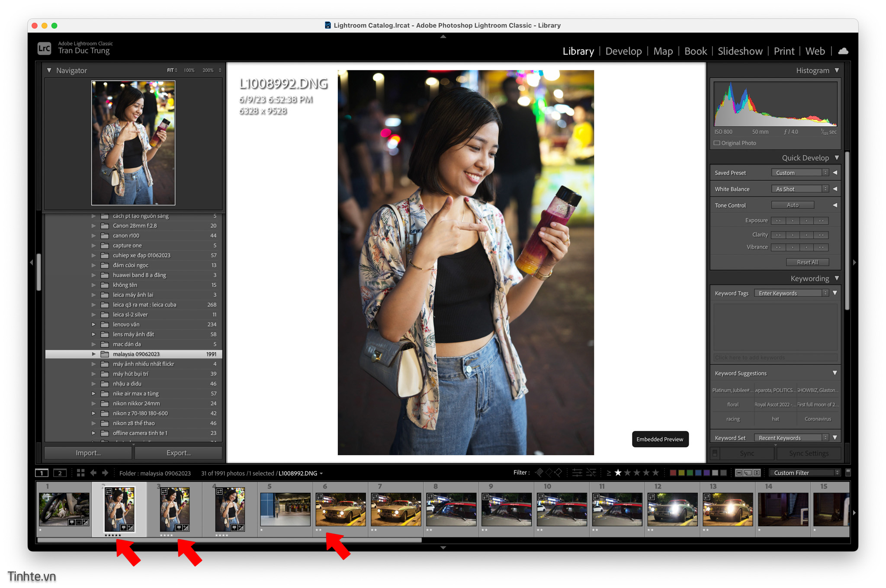
Task: Toggle the filter switch beside Custom Filter
Action: [848, 472]
